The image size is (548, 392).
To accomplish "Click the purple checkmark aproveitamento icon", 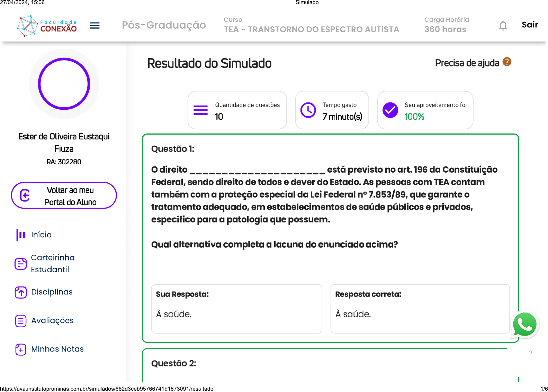I will 390,110.
